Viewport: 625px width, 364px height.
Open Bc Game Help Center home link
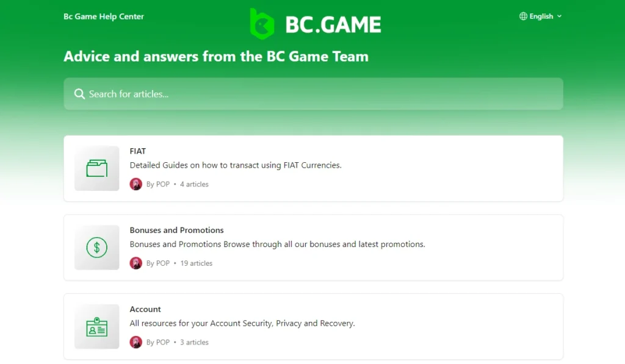tap(104, 16)
